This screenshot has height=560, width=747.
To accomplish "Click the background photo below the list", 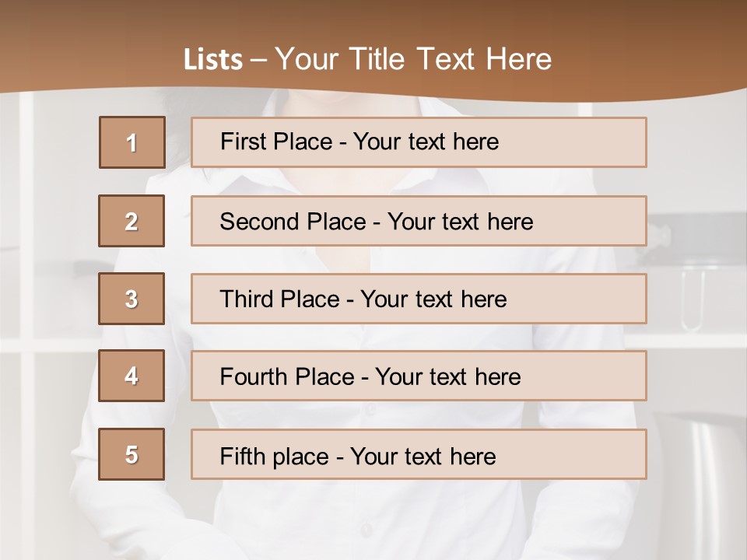I will [x=373, y=521].
